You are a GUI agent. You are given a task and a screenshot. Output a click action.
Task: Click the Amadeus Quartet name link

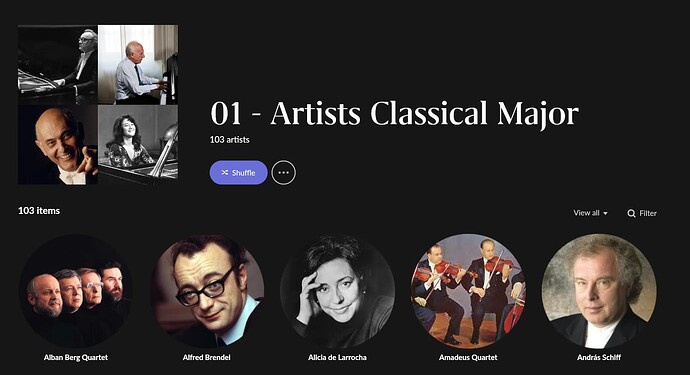pos(468,357)
